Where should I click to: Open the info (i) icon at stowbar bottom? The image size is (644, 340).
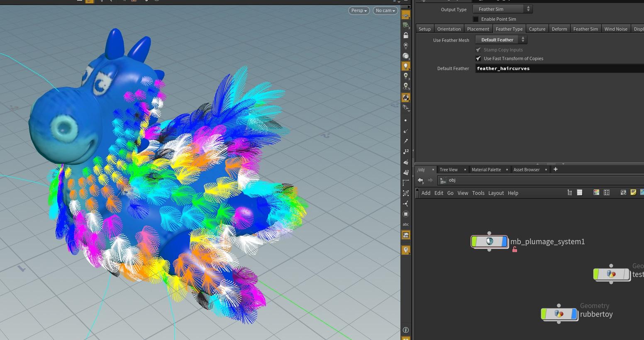pos(406,330)
